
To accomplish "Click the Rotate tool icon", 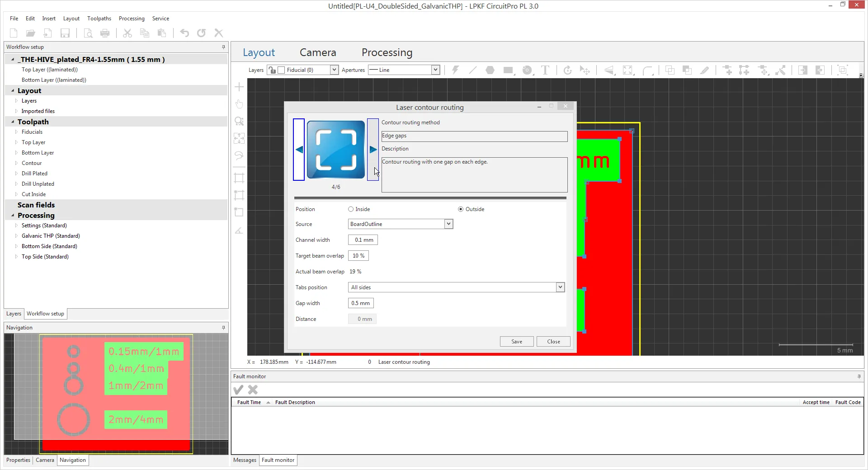I will coord(568,70).
